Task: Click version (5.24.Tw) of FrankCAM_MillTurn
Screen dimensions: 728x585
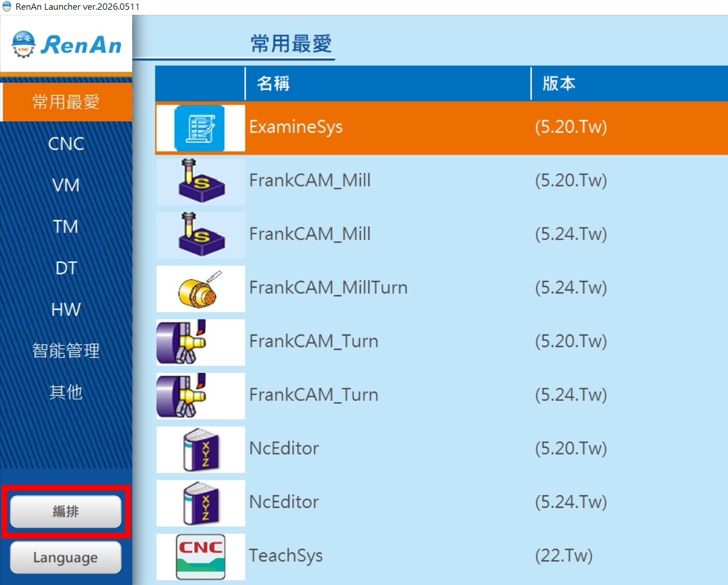Action: tap(571, 288)
